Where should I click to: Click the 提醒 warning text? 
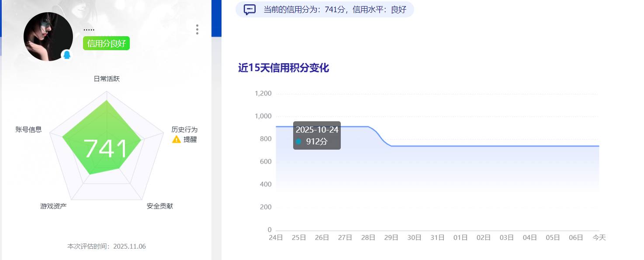(190, 139)
